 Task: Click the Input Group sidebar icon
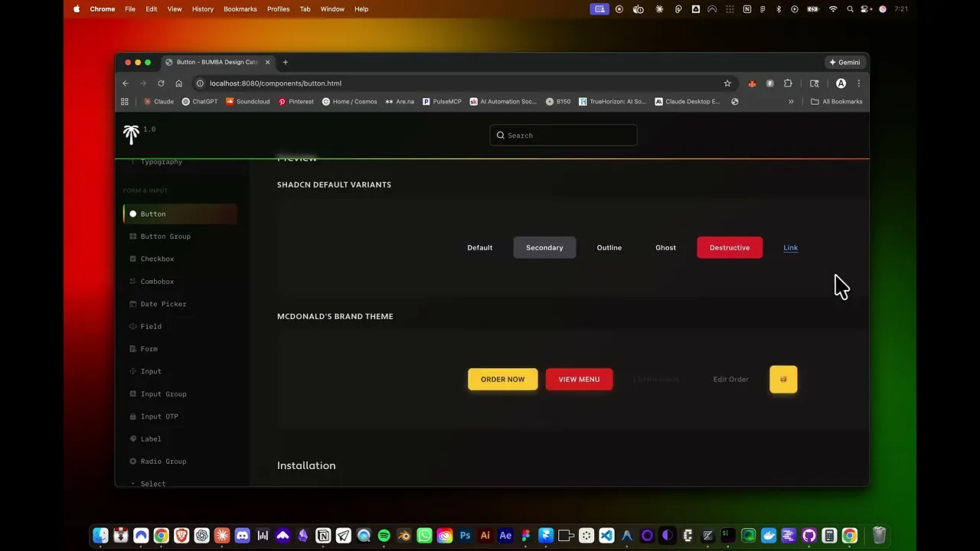coord(133,394)
